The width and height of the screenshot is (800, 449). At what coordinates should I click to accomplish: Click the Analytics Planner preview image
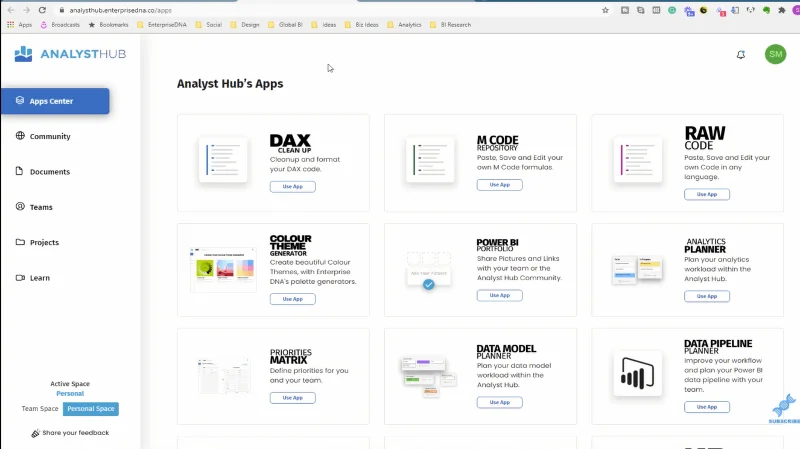(638, 270)
